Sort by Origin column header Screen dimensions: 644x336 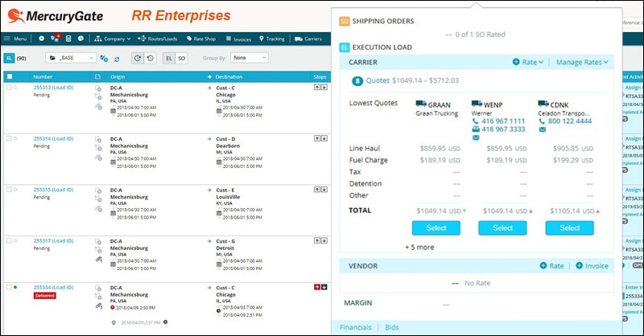click(118, 76)
